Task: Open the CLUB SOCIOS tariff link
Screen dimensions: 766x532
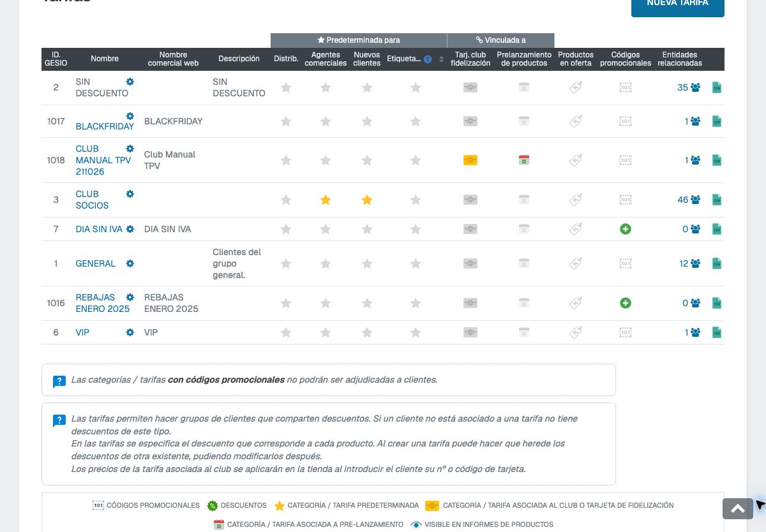Action: 92,200
